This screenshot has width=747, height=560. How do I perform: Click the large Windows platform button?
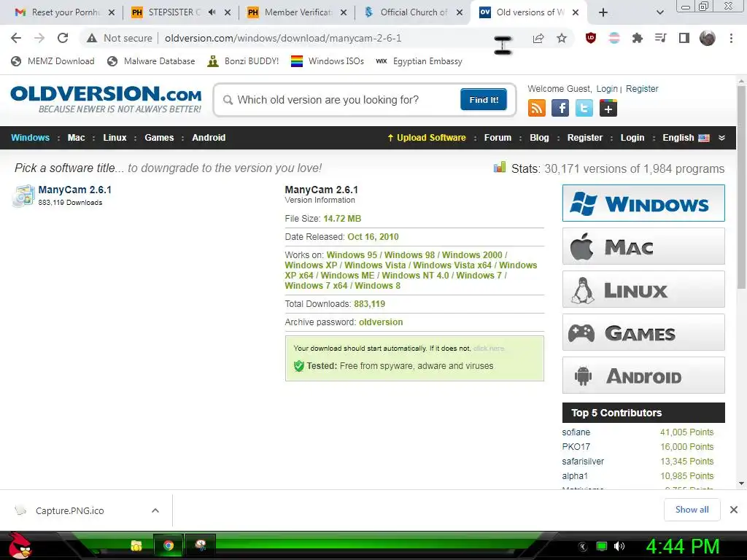[x=643, y=203]
